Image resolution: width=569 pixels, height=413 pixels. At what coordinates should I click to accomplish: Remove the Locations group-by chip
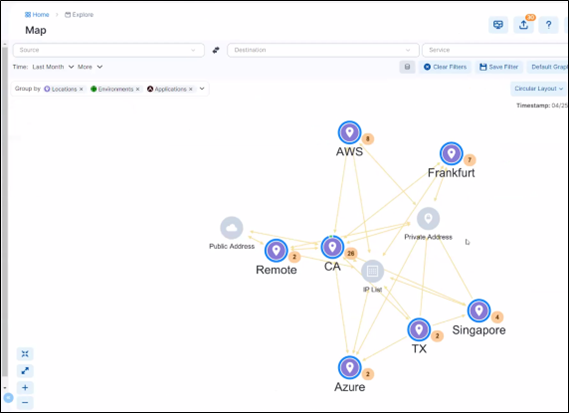click(x=81, y=89)
